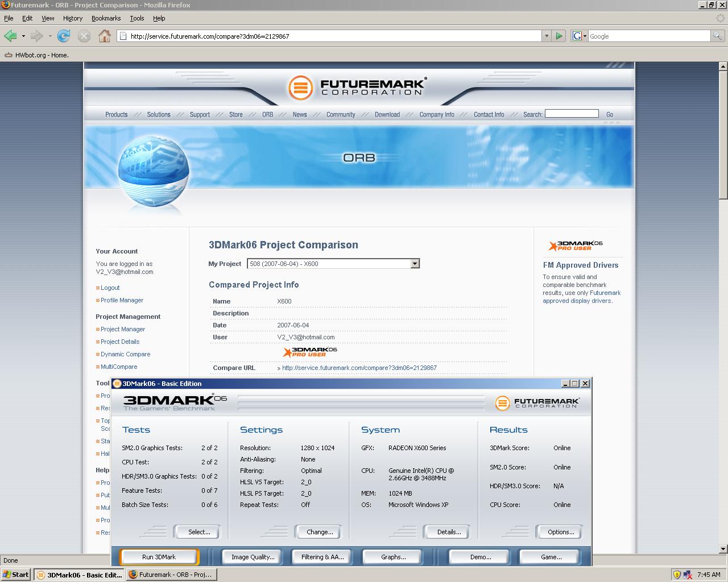This screenshot has width=728, height=582.
Task: Open the HWbot.org bookmark in bookmarks toolbar
Action: click(36, 55)
